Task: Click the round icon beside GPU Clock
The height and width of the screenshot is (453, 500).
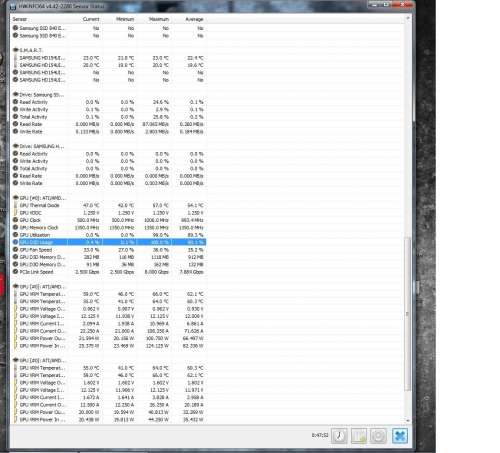Action: click(x=15, y=220)
